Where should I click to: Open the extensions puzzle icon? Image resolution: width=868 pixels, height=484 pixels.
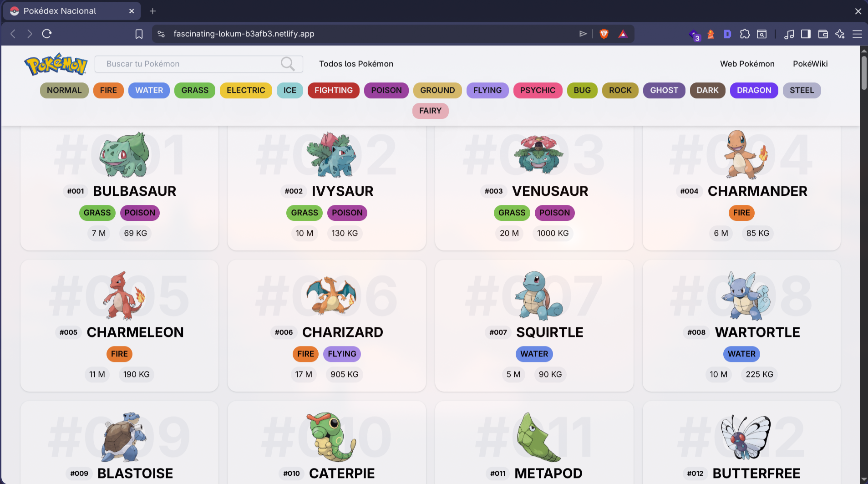[745, 34]
